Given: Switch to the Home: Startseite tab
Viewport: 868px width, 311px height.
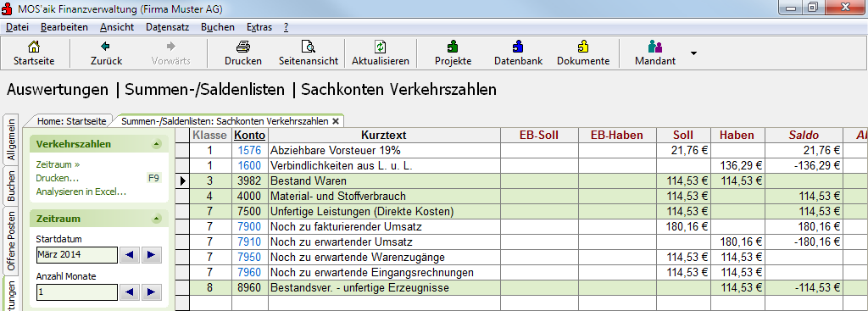Looking at the screenshot, I should coord(71,121).
